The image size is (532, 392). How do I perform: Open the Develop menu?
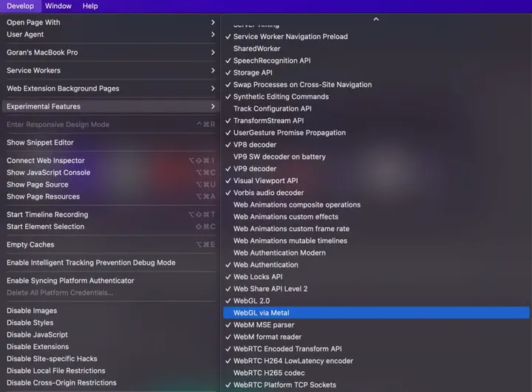[x=21, y=6]
